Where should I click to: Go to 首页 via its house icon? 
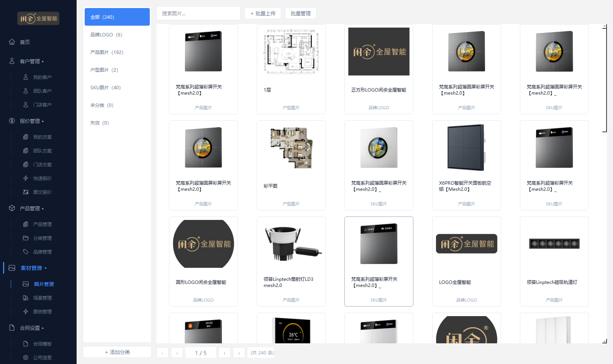[12, 42]
